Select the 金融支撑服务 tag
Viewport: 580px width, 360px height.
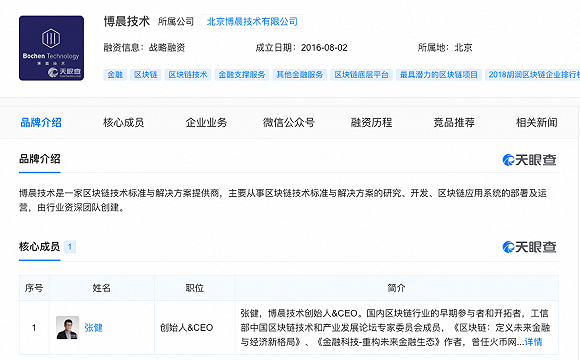click(x=242, y=75)
